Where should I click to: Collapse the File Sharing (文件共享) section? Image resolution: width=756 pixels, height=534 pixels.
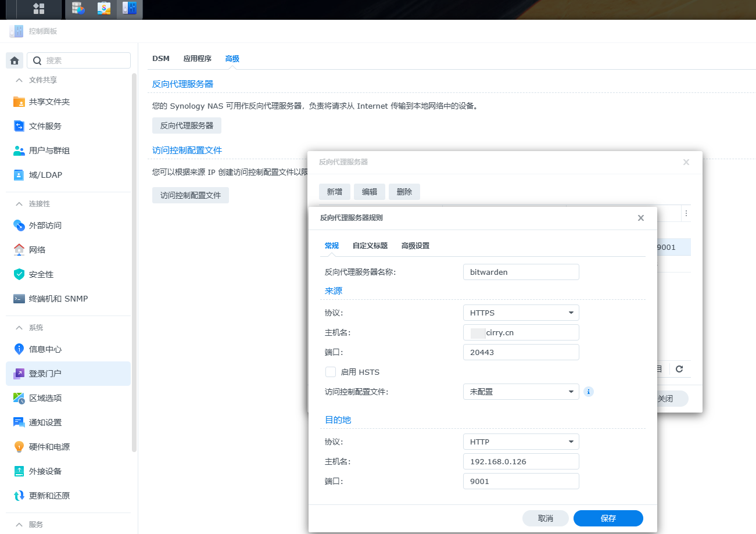(x=19, y=80)
